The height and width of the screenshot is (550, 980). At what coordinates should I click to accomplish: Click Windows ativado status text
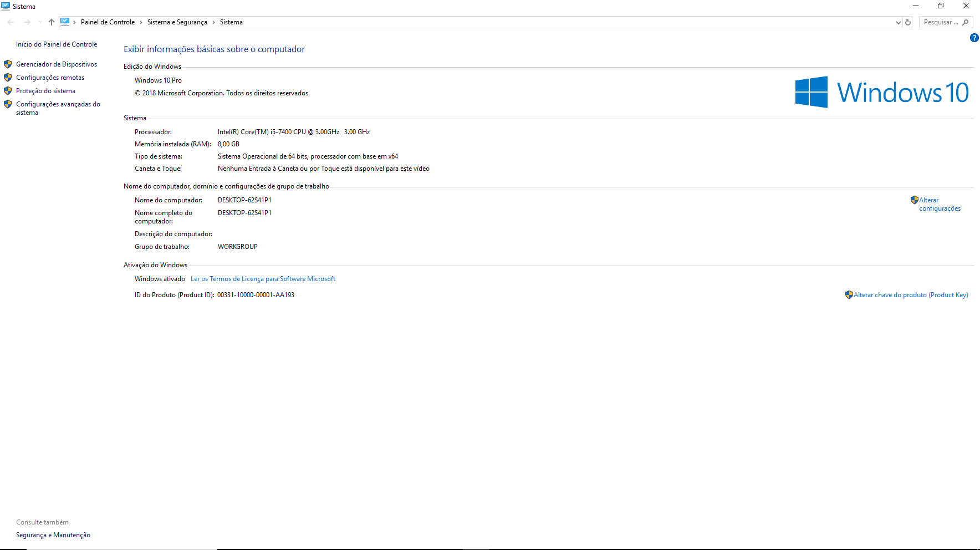pyautogui.click(x=160, y=279)
